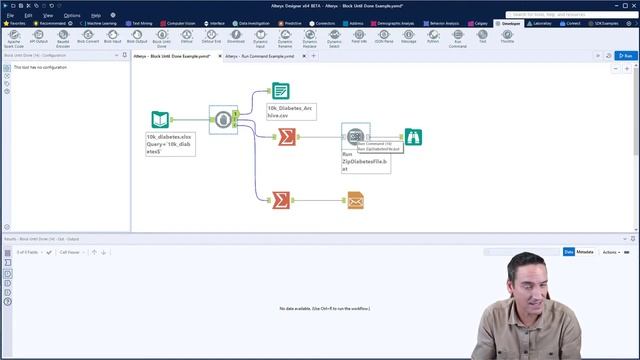Select the Field Info tool

coord(359,37)
